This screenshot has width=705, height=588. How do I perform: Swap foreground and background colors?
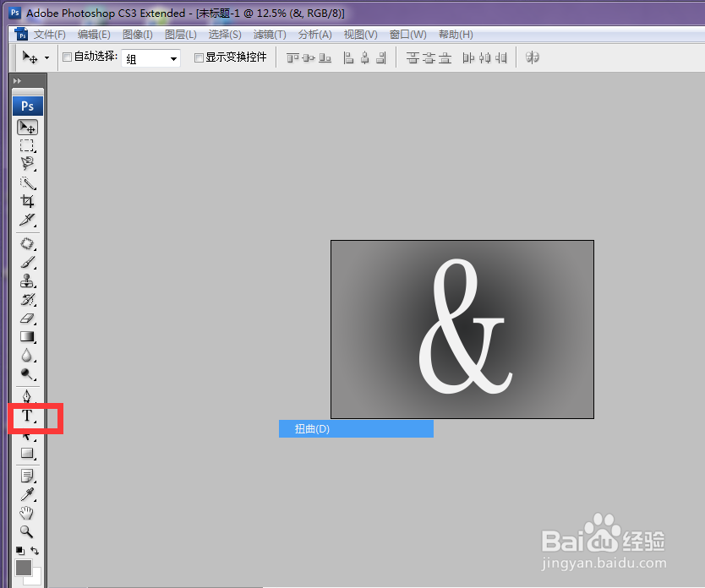pos(35,551)
